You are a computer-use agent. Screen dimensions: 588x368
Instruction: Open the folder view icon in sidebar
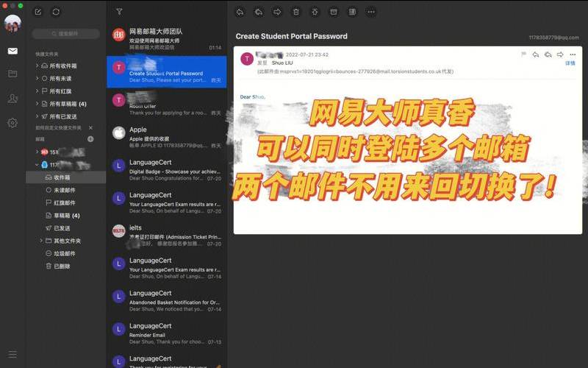(12, 74)
